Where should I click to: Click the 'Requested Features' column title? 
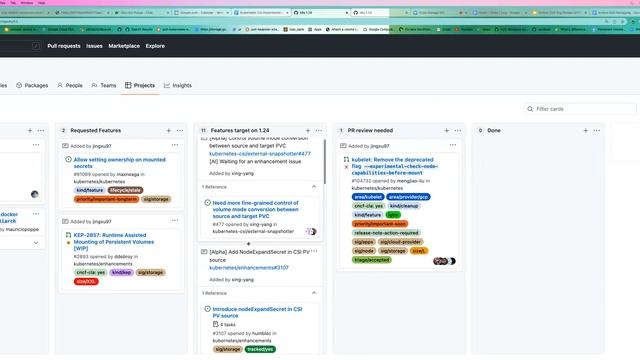coord(96,131)
